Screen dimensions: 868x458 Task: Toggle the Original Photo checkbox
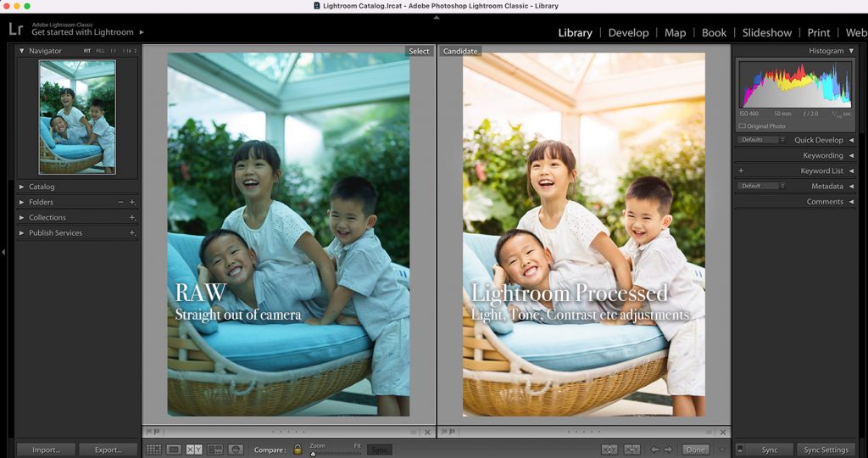point(743,126)
